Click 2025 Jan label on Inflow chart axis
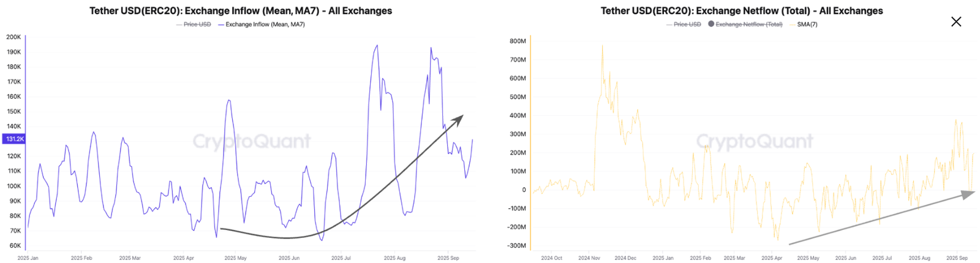 [28, 258]
